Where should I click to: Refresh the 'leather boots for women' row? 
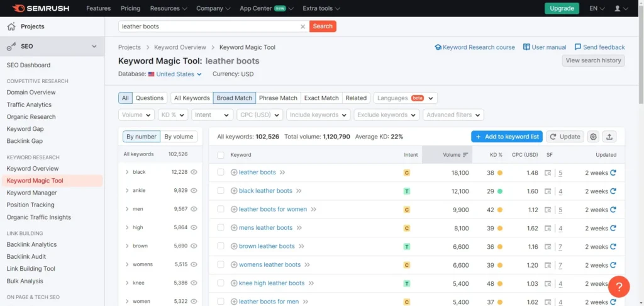click(613, 210)
